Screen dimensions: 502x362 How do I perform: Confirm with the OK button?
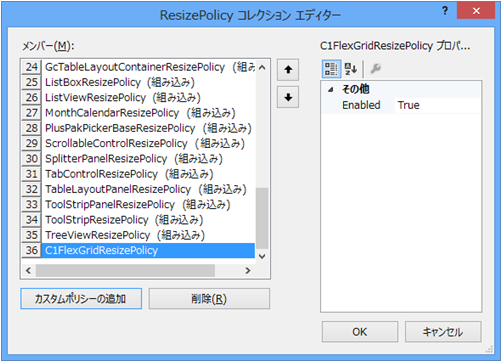pos(360,332)
